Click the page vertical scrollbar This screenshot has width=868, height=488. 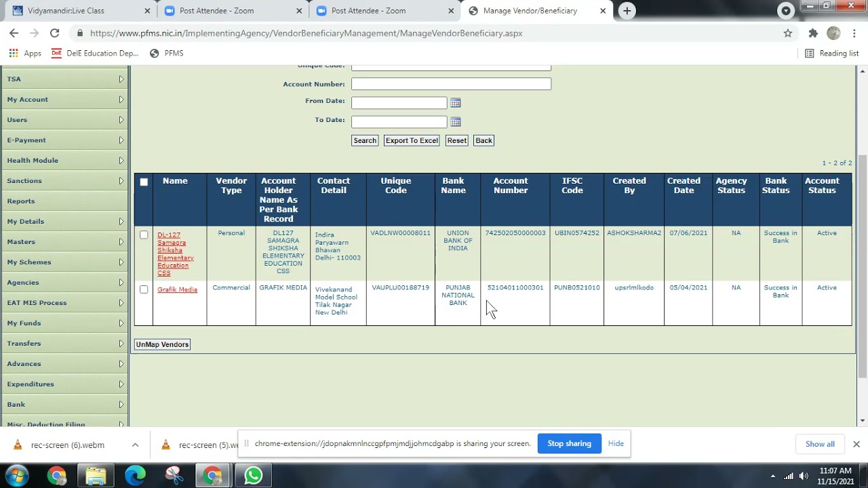(863, 266)
